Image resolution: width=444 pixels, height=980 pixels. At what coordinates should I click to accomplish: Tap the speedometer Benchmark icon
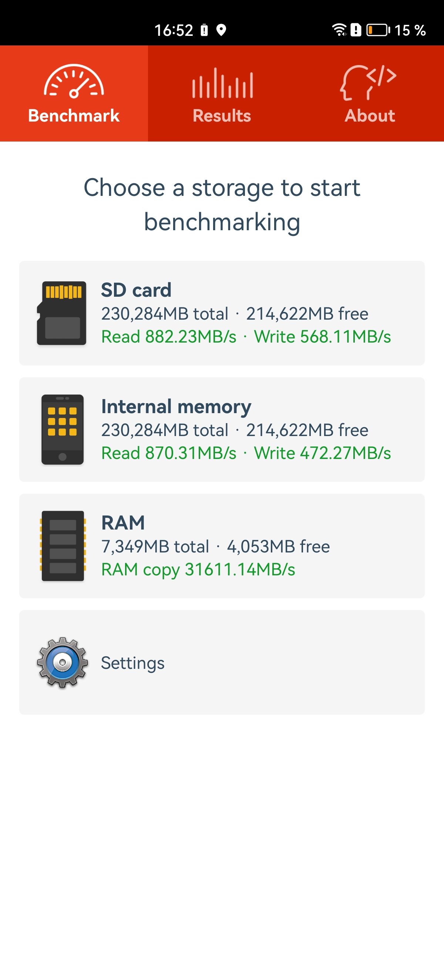74,81
